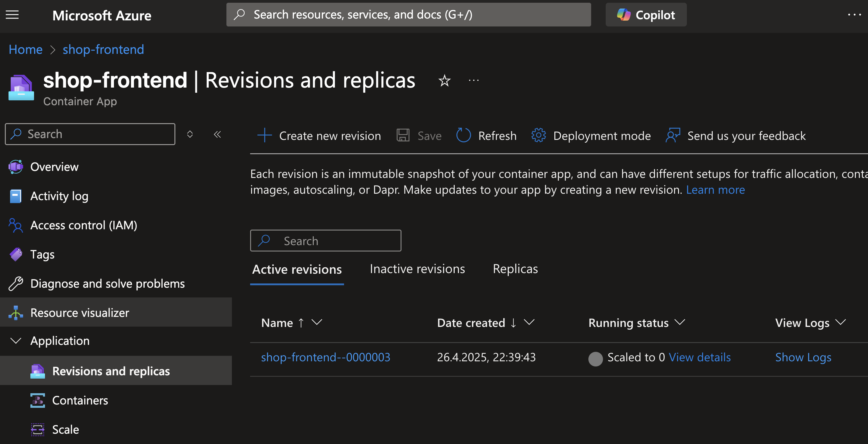The height and width of the screenshot is (444, 868).
Task: Open revision shop-frontend--0000003
Action: [x=325, y=357]
